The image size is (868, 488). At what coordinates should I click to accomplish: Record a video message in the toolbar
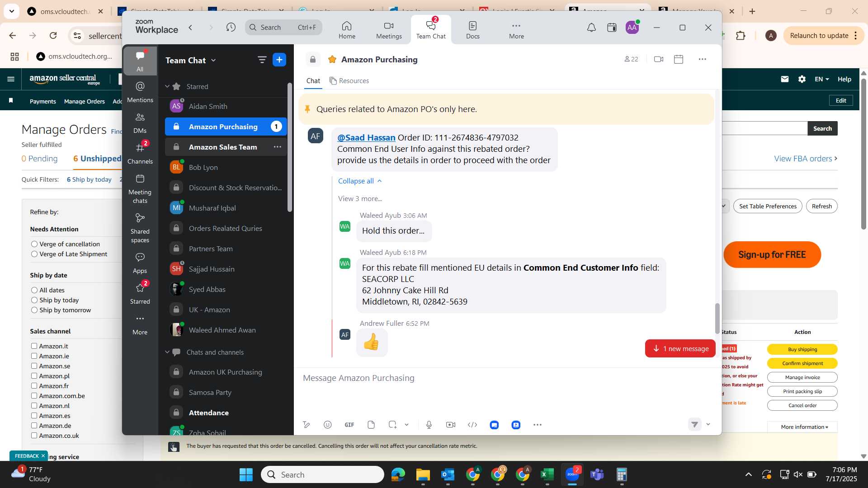[x=451, y=425]
